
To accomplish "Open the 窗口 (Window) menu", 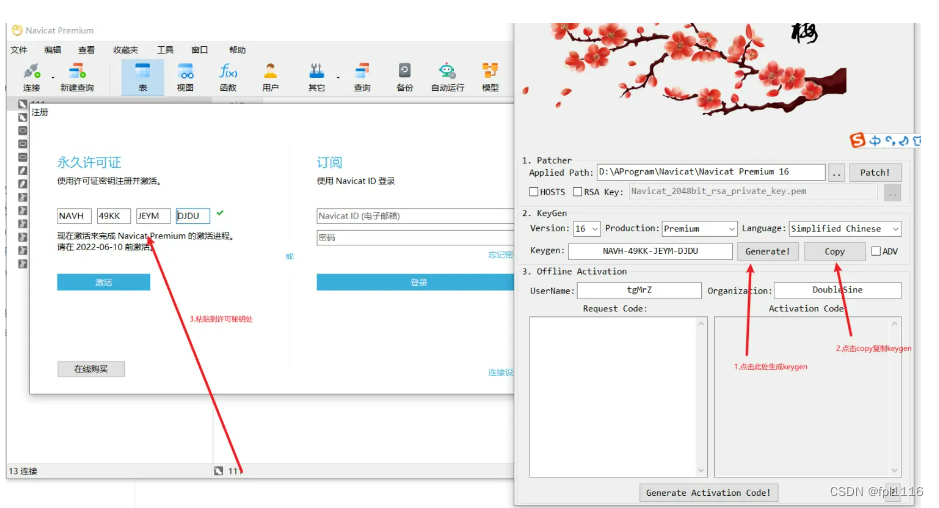I will 199,50.
